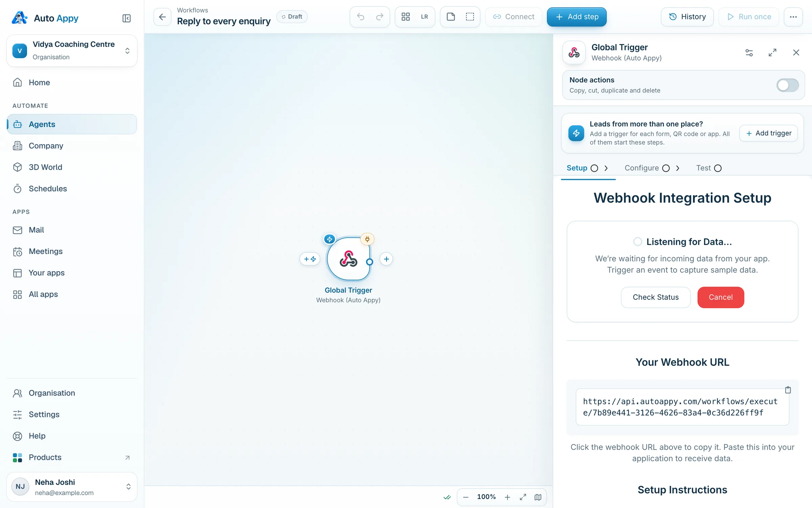
Task: Open the workflow History
Action: (687, 17)
